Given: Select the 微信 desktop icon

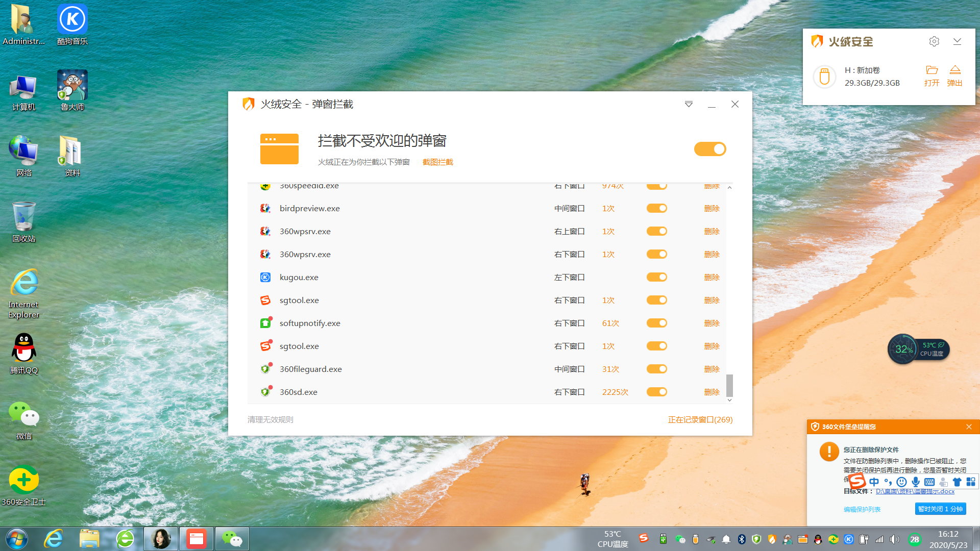Looking at the screenshot, I should [23, 419].
